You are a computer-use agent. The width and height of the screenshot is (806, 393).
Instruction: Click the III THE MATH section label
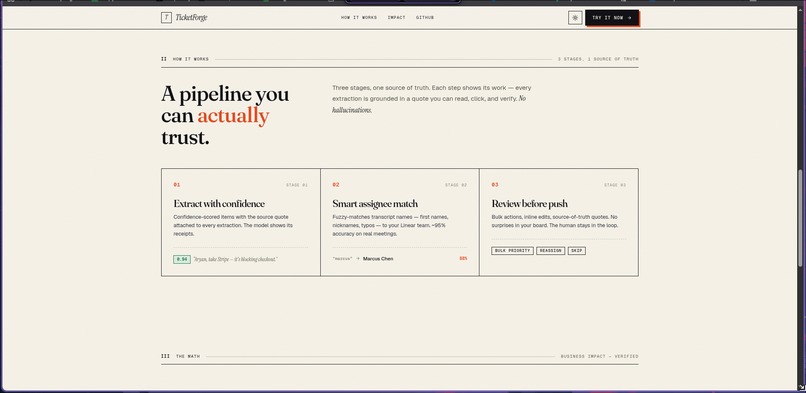[x=180, y=356]
